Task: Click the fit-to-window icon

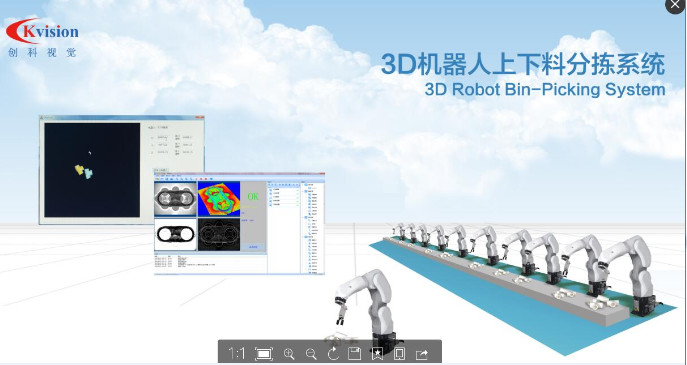Action: click(x=264, y=354)
